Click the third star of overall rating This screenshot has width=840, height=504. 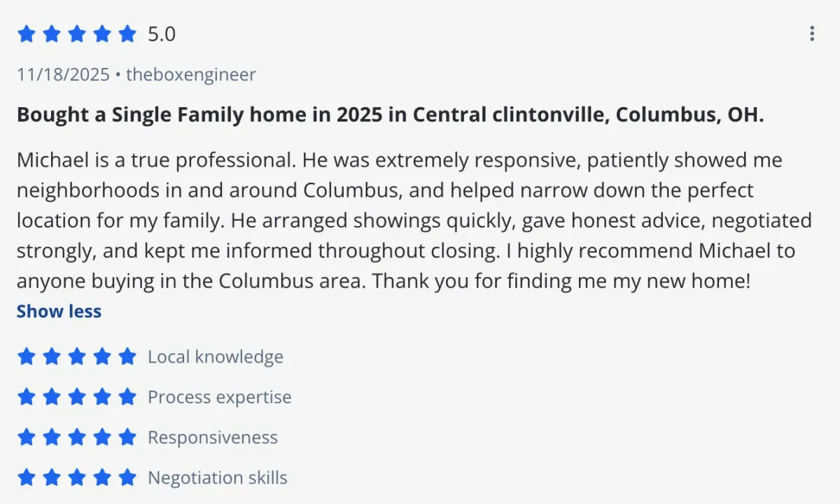(77, 34)
